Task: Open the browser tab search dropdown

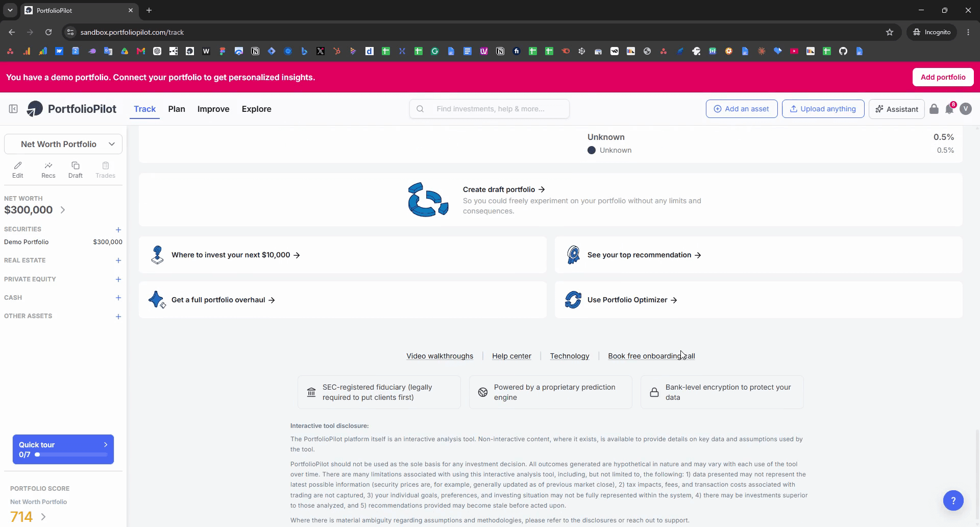Action: tap(10, 10)
